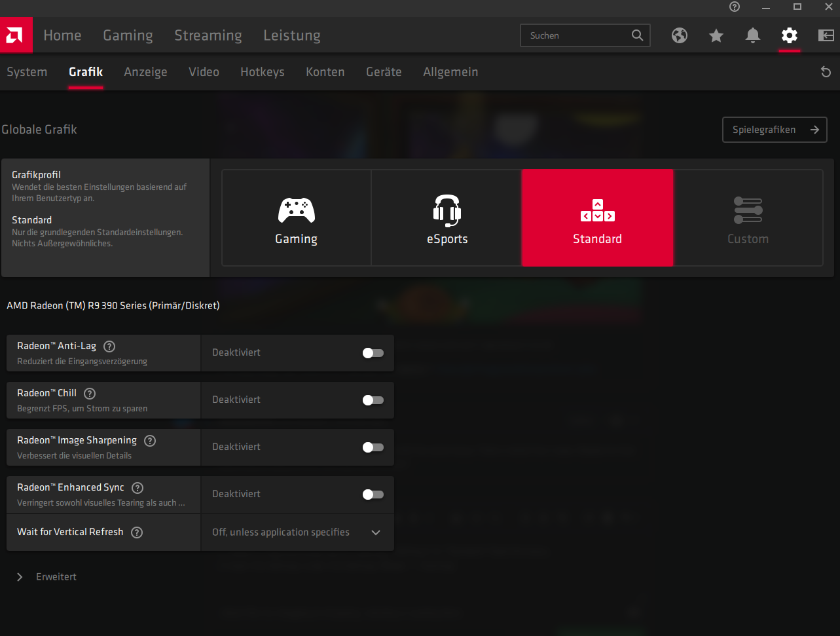Go to the Home tab
Screen dimensions: 840x636
[x=62, y=35]
